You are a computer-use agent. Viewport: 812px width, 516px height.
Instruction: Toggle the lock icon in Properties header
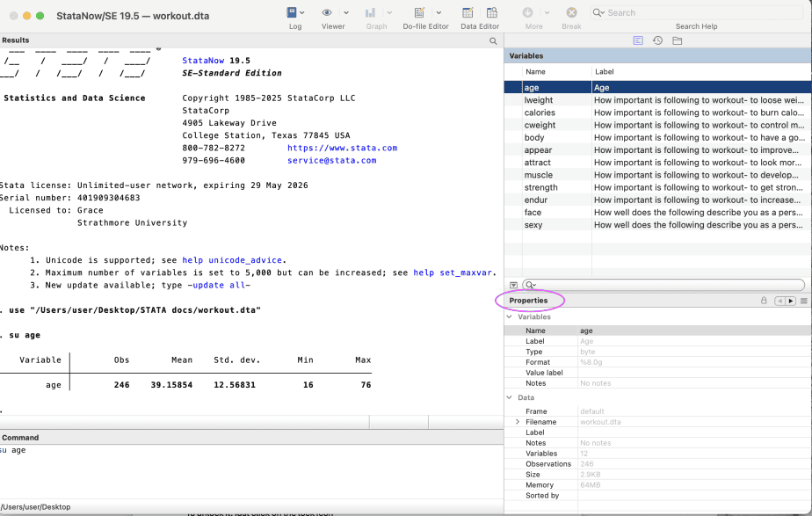click(763, 301)
